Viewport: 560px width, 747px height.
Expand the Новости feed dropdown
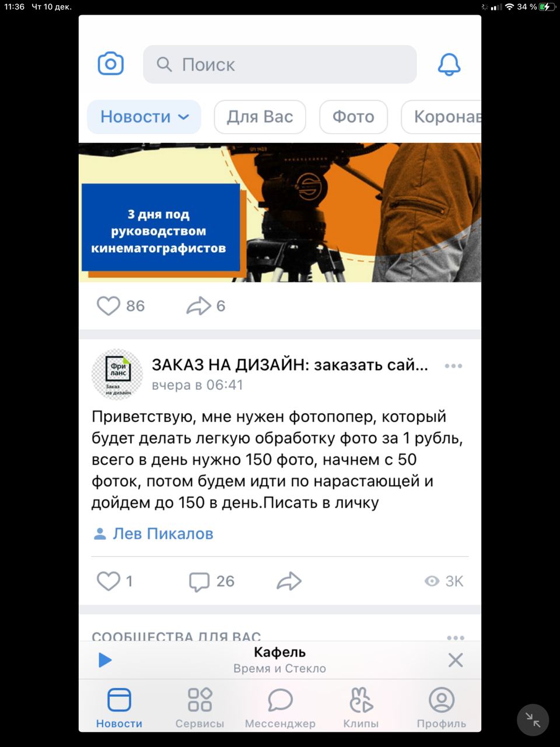(144, 117)
